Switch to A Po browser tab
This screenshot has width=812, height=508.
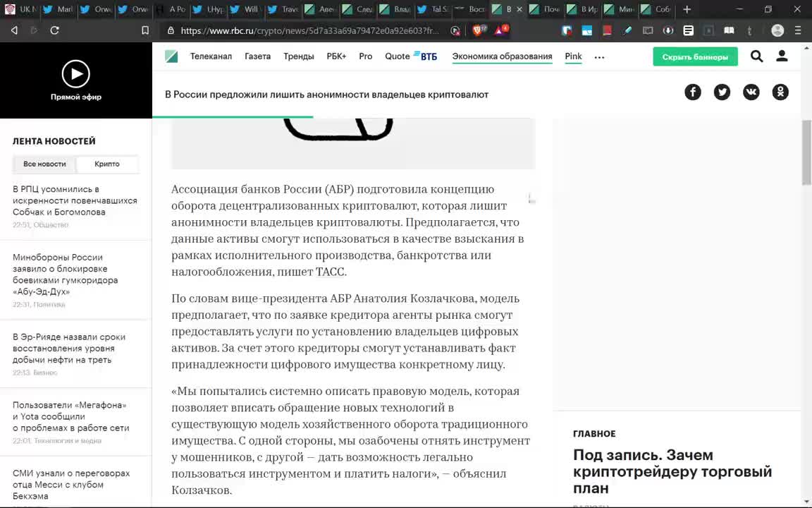171,9
